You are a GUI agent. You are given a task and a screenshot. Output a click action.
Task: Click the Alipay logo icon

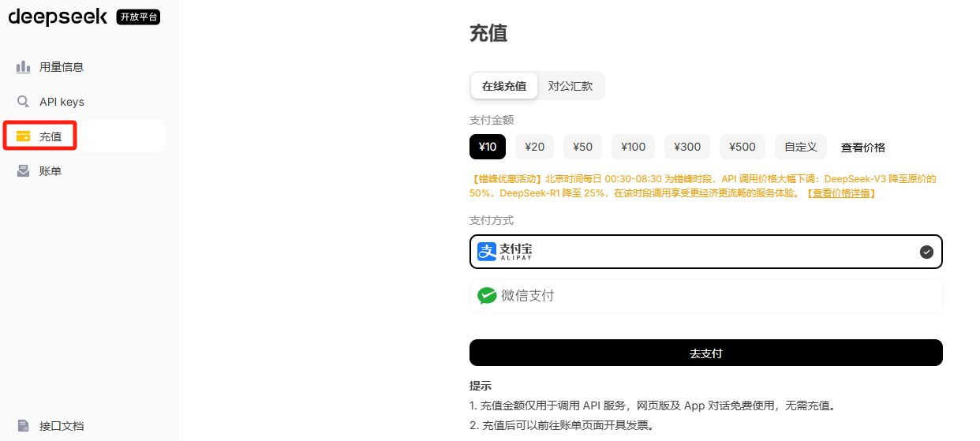487,252
